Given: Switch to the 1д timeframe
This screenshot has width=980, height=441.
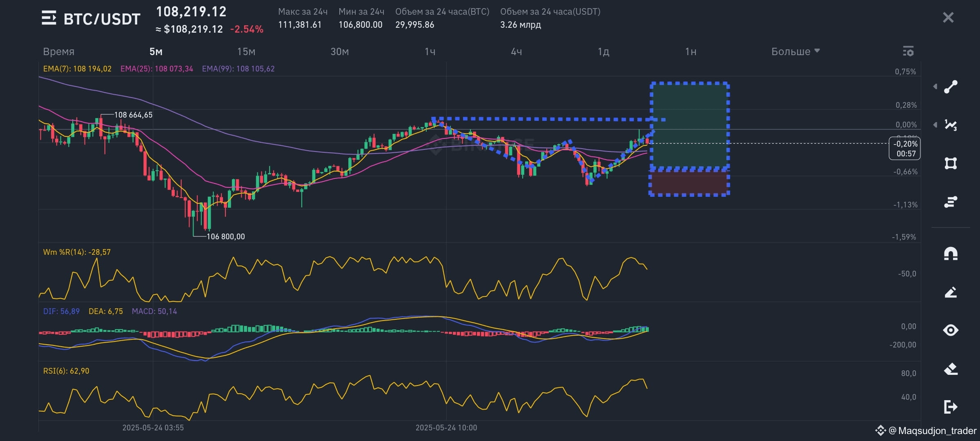Looking at the screenshot, I should [x=604, y=51].
